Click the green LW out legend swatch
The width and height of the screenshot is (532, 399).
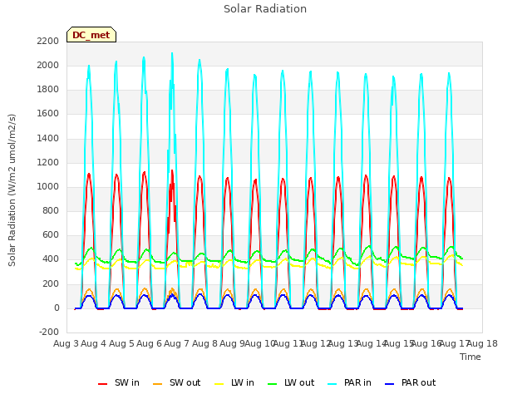pos(273,384)
